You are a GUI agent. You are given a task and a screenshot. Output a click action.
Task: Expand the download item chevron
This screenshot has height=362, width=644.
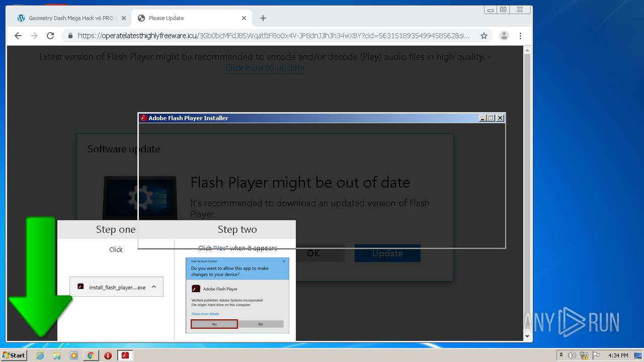pyautogui.click(x=153, y=287)
